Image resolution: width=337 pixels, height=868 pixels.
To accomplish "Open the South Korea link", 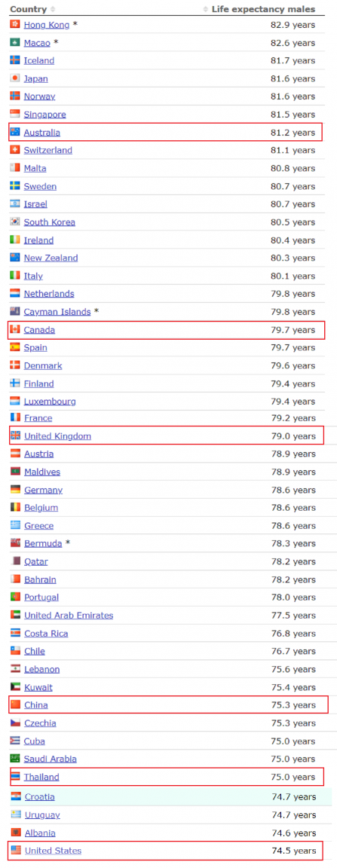I will [49, 222].
